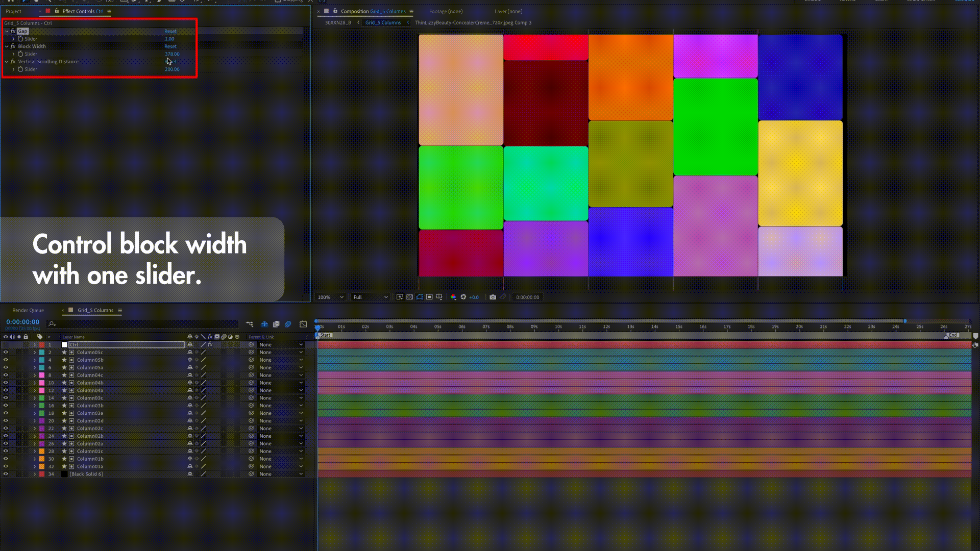The image size is (980, 551).
Task: Open the magnification 100% dropdown
Action: (330, 297)
